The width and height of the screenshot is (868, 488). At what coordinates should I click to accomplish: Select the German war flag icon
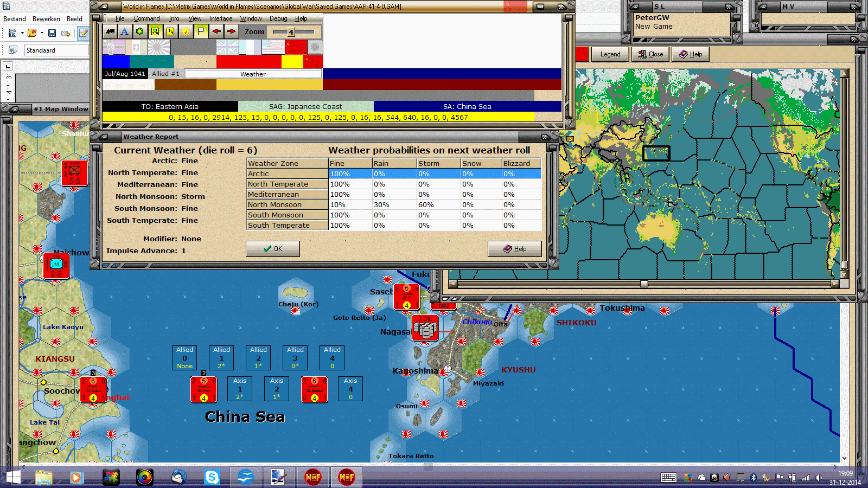click(113, 47)
